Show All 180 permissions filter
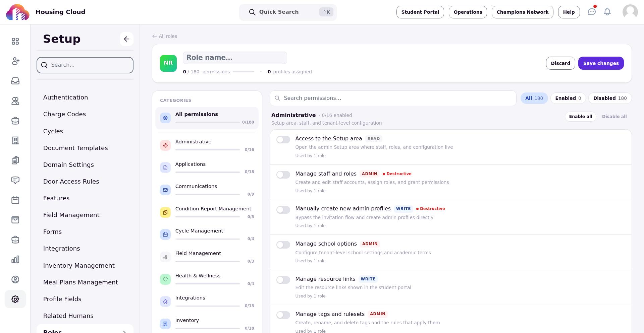644x333 pixels. coord(534,98)
